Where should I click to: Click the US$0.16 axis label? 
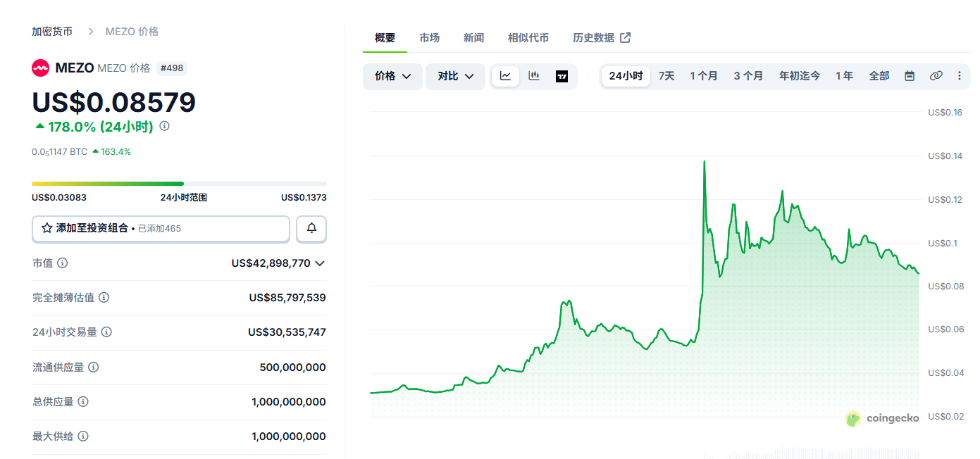point(945,113)
